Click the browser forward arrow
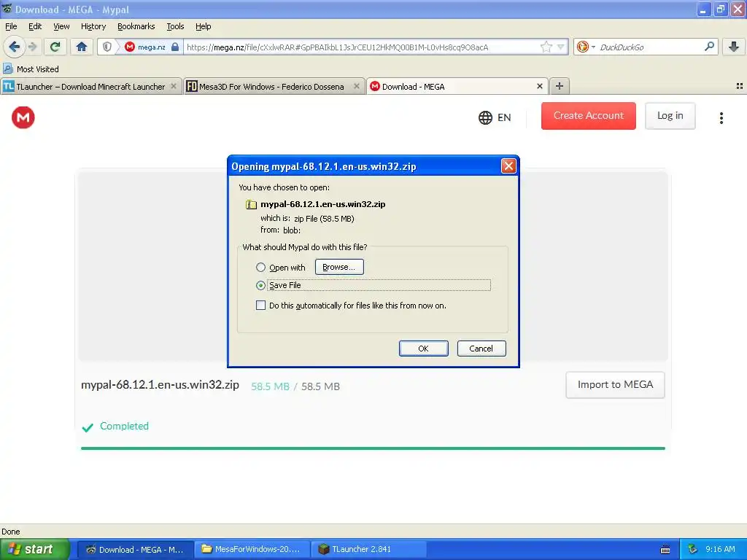This screenshot has width=747, height=560. [32, 47]
